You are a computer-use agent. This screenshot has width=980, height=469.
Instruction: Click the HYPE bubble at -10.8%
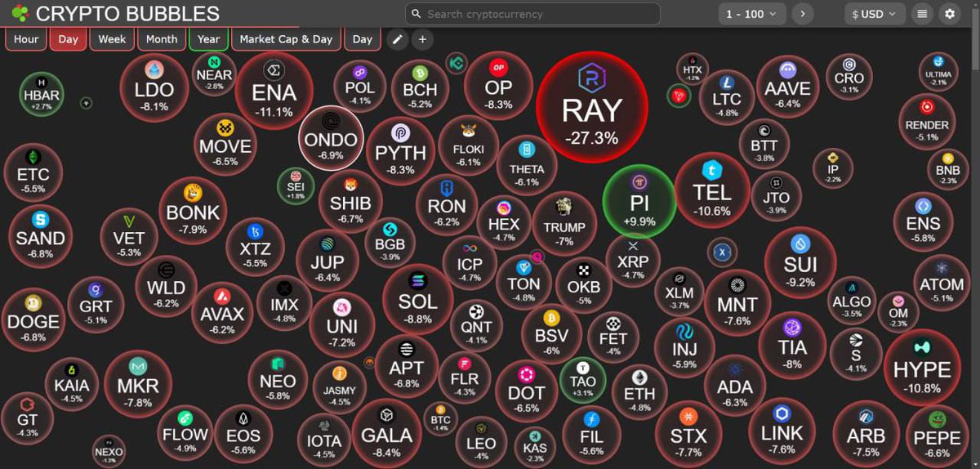click(922, 368)
